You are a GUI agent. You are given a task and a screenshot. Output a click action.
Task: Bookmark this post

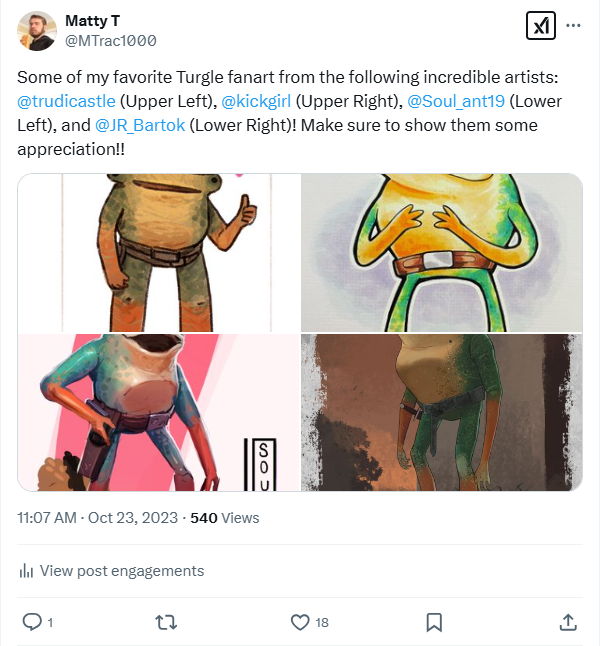[x=434, y=622]
